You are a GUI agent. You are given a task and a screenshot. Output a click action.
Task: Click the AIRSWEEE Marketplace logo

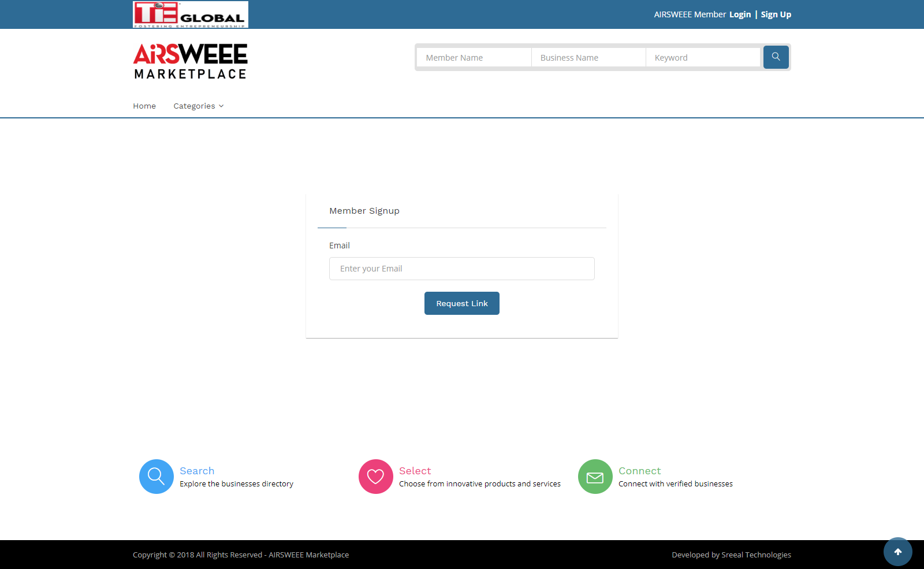191,61
